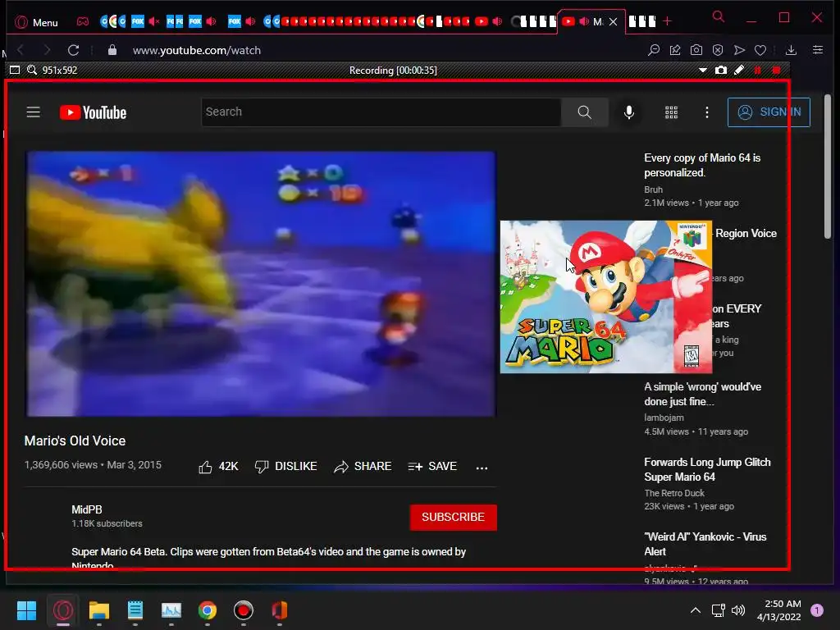The width and height of the screenshot is (840, 630).
Task: Open a new tab with plus icon
Action: [x=667, y=21]
